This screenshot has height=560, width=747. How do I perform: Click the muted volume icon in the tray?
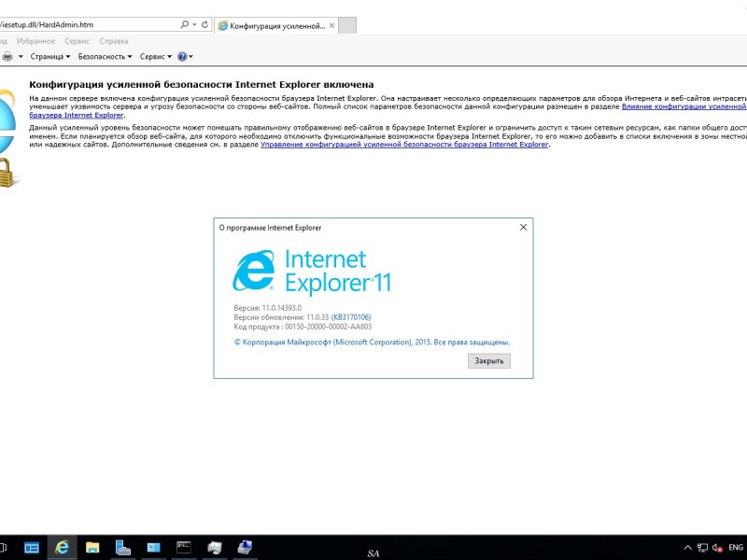(717, 548)
